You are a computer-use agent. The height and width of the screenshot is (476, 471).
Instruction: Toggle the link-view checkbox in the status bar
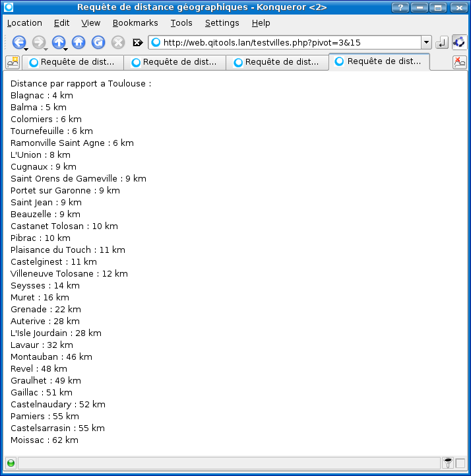click(460, 463)
